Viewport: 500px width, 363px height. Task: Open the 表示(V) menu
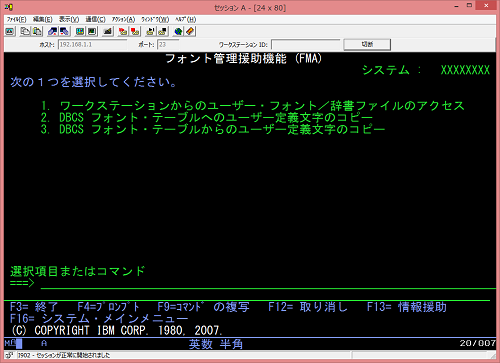point(69,19)
